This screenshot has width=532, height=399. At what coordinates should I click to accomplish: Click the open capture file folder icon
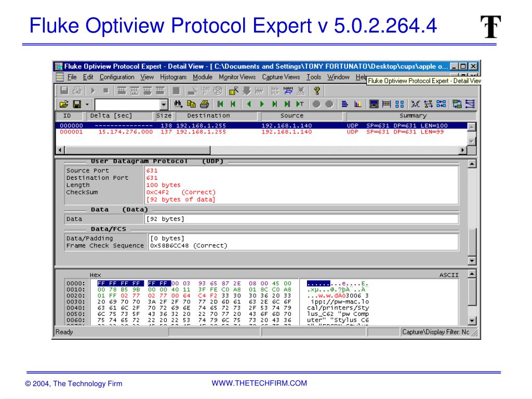pos(64,104)
